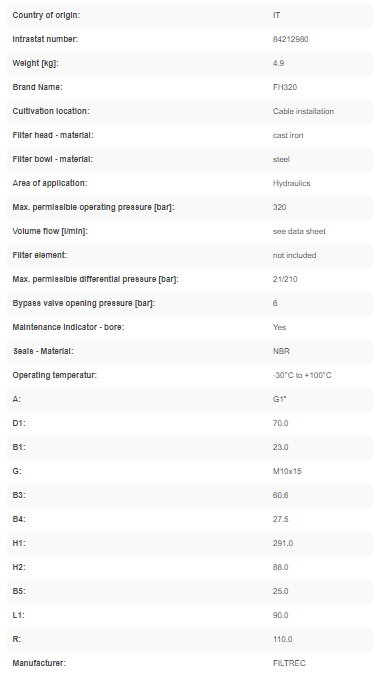Click the Brand Name value FH320
The height and width of the screenshot is (674, 378).
[x=285, y=87]
